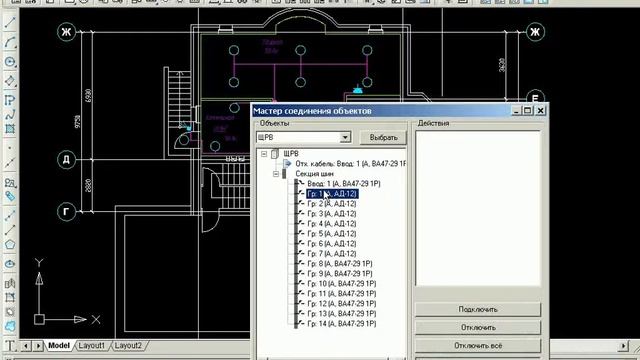Select the Polygon pentagon tool
The image size is (640, 360).
click(x=10, y=244)
